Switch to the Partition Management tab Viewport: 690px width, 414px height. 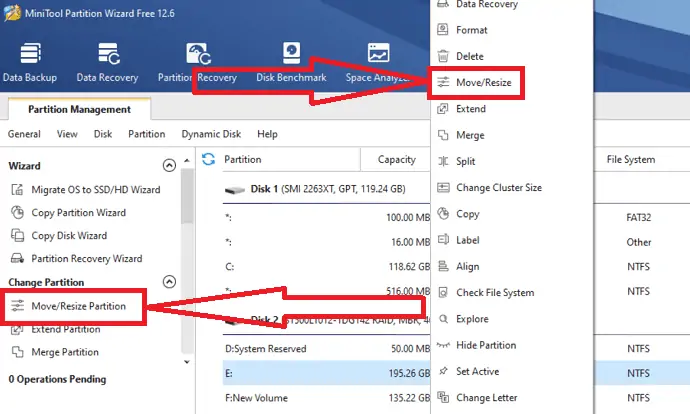click(79, 109)
